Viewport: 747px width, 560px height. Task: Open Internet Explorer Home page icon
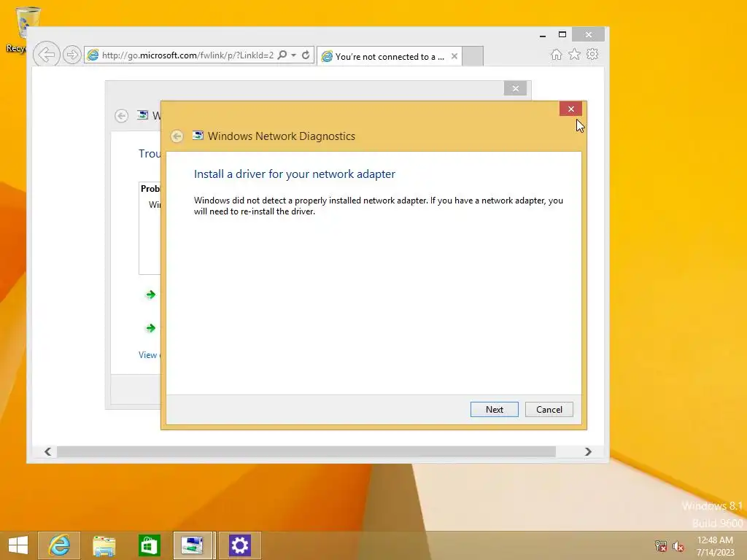click(556, 54)
